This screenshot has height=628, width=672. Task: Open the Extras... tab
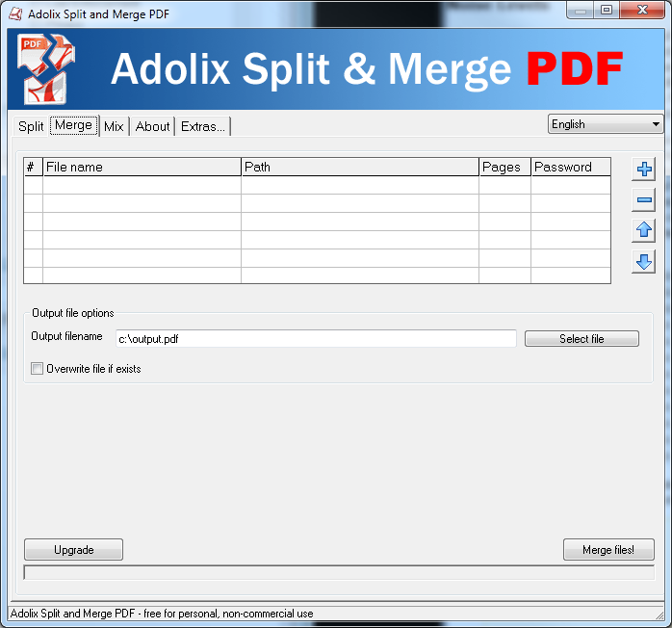tap(203, 126)
